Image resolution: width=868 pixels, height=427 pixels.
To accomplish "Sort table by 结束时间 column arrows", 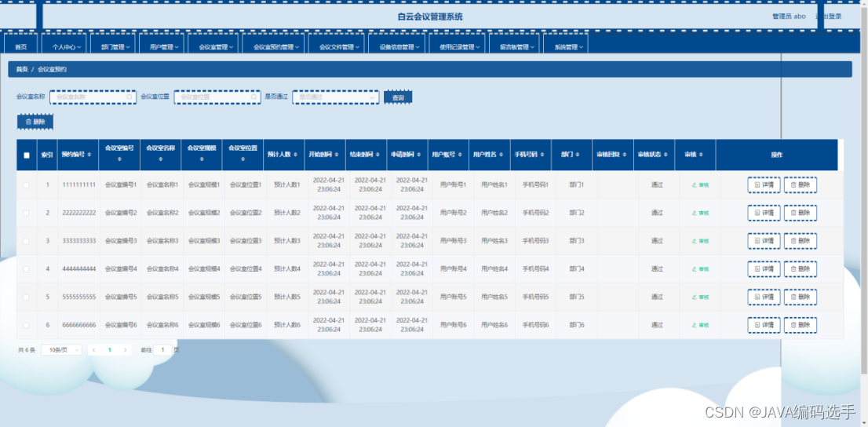I will click(377, 155).
